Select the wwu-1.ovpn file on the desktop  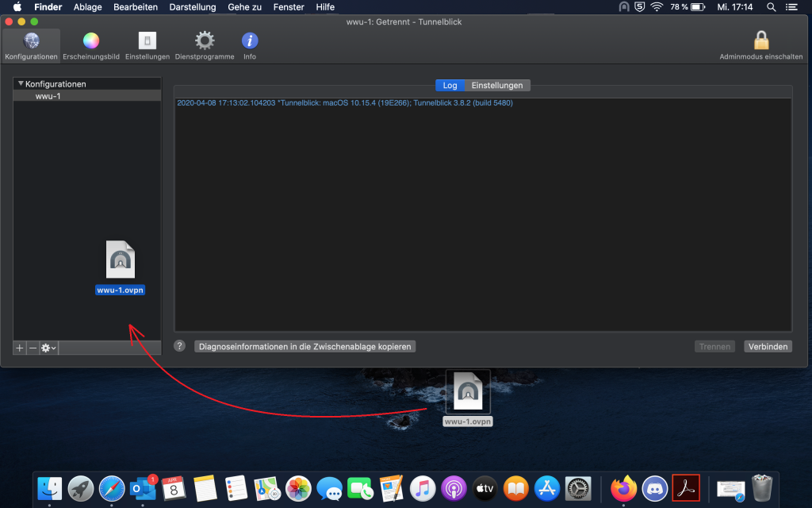pos(468,398)
